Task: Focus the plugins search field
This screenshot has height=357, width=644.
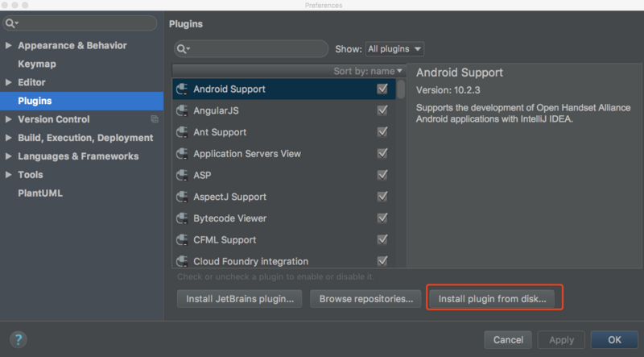Action: [251, 49]
